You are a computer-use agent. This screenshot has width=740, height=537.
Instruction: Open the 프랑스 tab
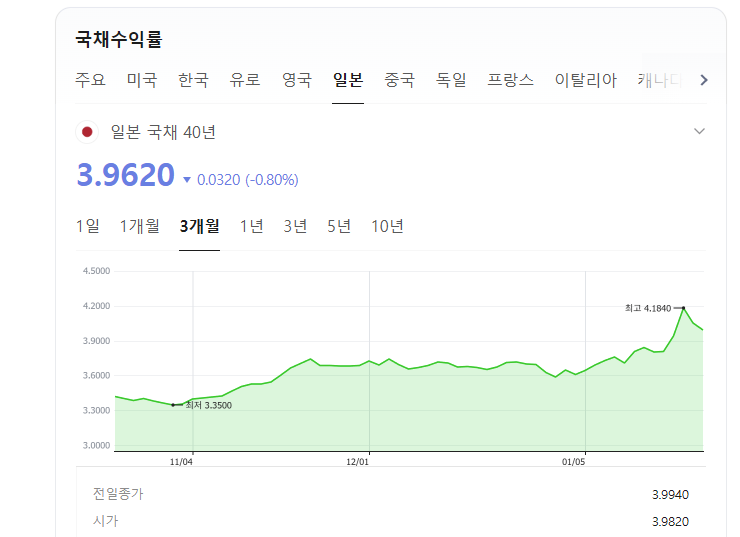click(511, 80)
